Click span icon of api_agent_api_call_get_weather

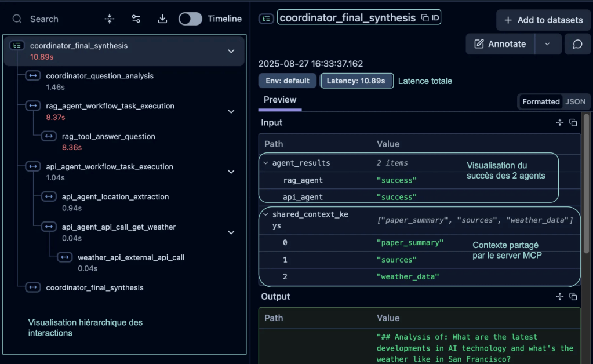click(49, 227)
